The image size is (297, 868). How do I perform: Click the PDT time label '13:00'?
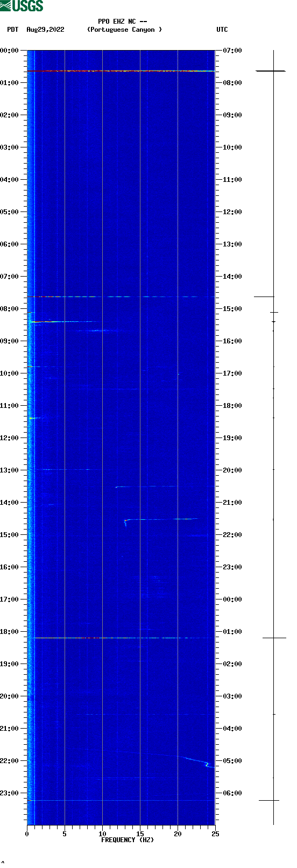(10, 470)
